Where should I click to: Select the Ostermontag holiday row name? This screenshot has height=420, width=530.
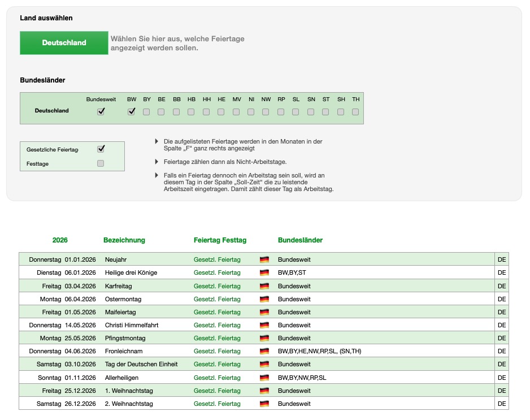pyautogui.click(x=123, y=299)
